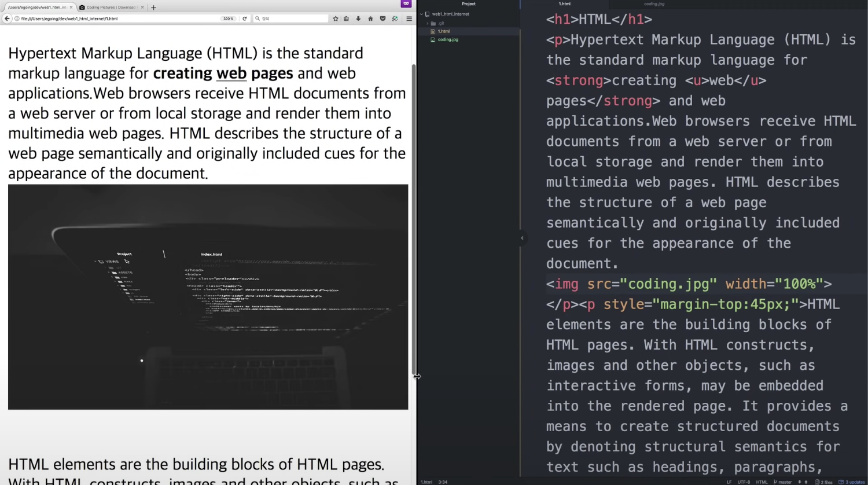This screenshot has width=868, height=485.
Task: Switch to the 1.html editor tab
Action: (565, 4)
